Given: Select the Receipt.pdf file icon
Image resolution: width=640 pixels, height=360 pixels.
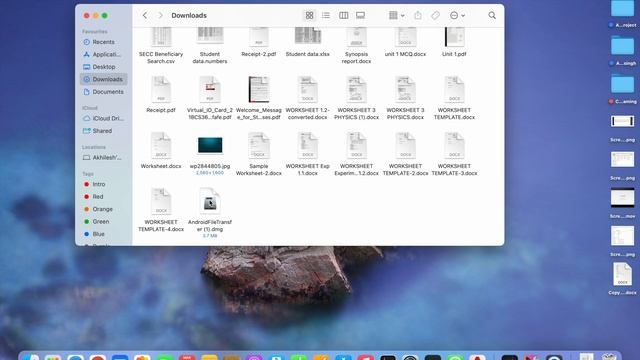Looking at the screenshot, I should point(161,89).
